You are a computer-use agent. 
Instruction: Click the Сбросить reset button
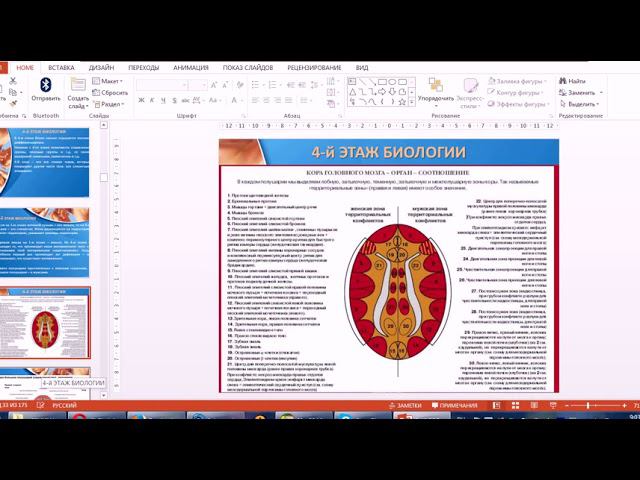[x=110, y=93]
